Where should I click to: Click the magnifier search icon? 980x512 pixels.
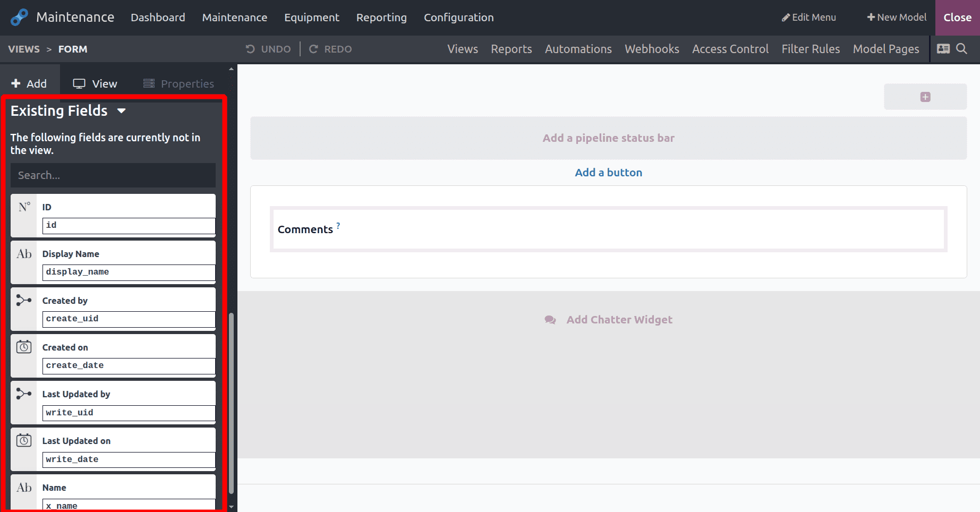961,49
